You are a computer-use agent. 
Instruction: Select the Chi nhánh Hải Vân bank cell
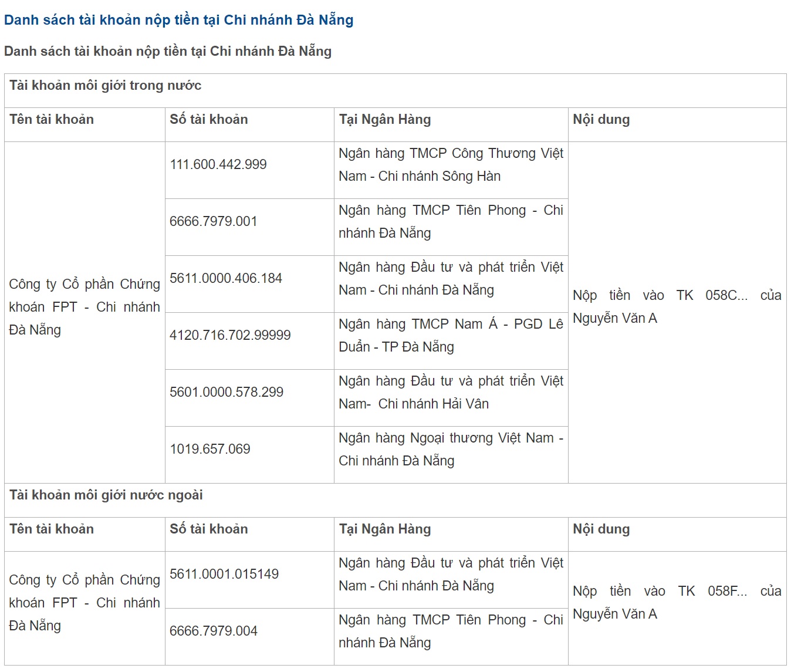point(450,393)
